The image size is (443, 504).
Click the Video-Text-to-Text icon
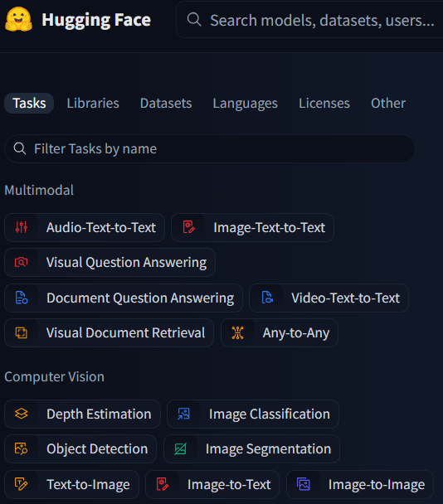(x=267, y=298)
